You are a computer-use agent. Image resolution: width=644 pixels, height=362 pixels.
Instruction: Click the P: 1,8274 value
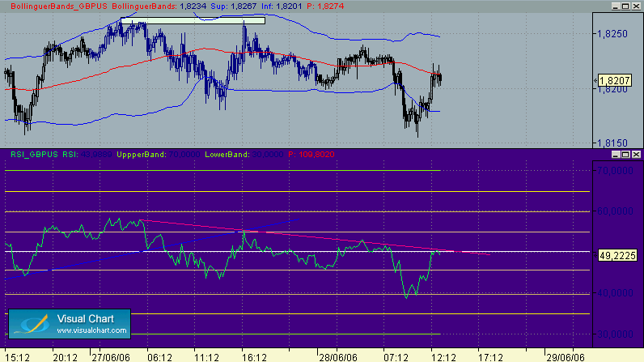[x=325, y=6]
